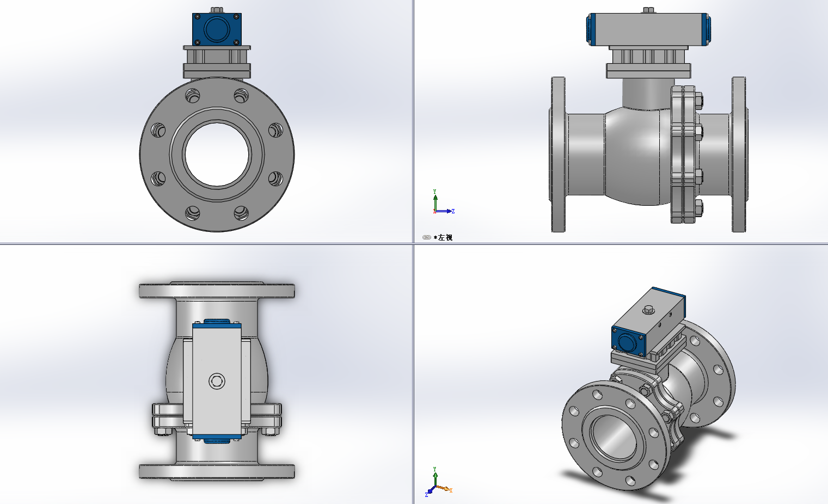
Task: Click the hex indicator on the actuator in the top-down viewport
Action: [217, 381]
